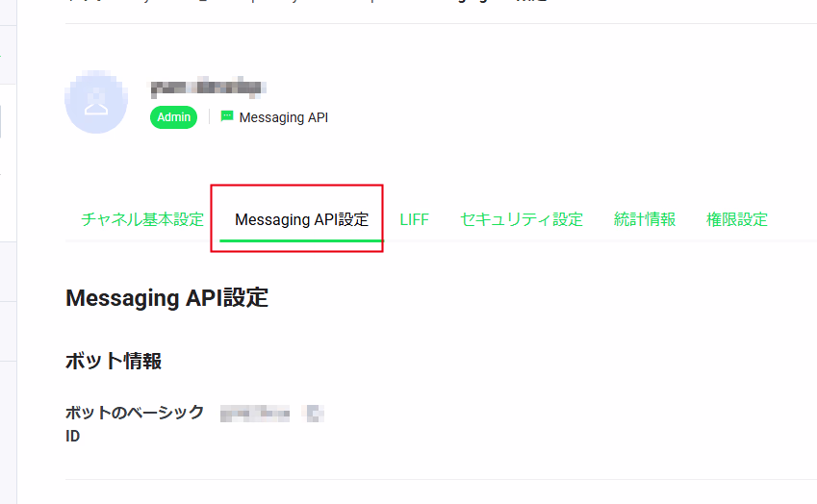Click the blurred channel name

point(209,88)
